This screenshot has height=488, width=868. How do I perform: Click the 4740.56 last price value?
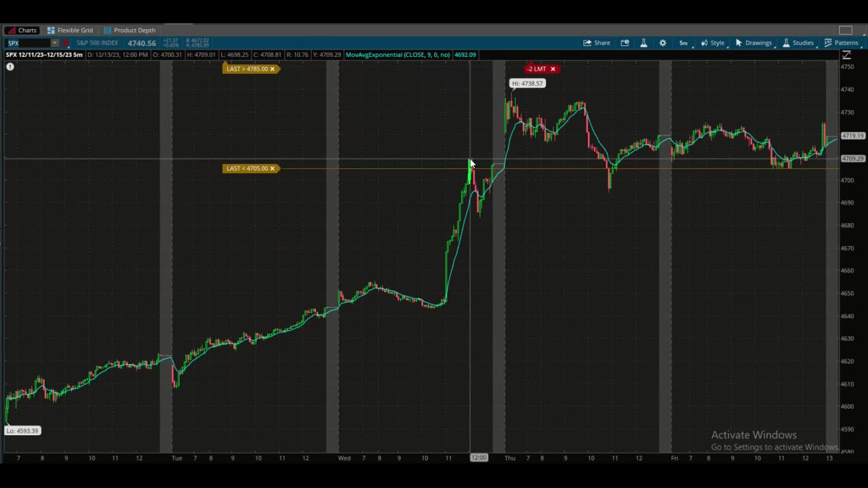[142, 43]
